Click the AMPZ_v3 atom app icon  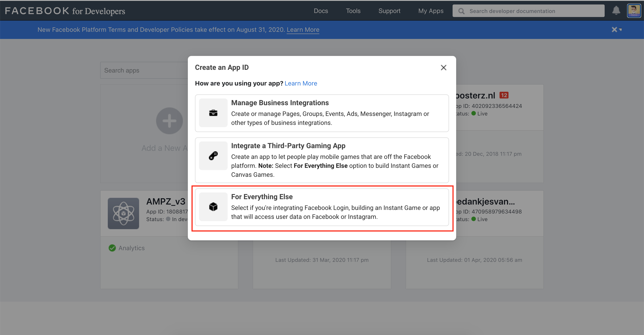tap(123, 213)
